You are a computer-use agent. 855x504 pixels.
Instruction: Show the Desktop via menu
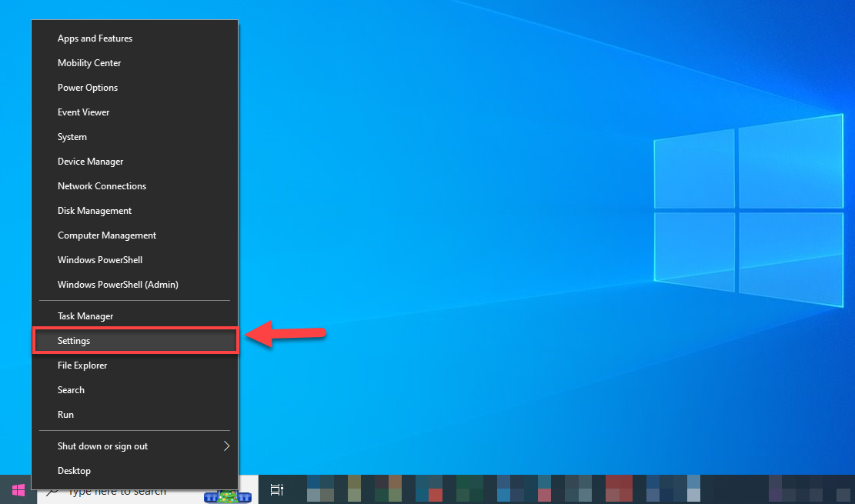coord(135,471)
